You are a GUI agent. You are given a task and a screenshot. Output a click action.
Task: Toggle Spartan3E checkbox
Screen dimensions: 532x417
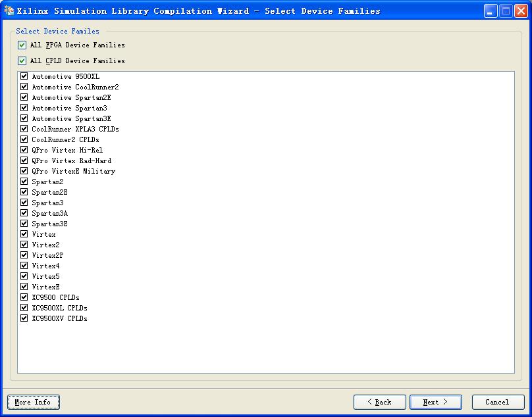[24, 224]
